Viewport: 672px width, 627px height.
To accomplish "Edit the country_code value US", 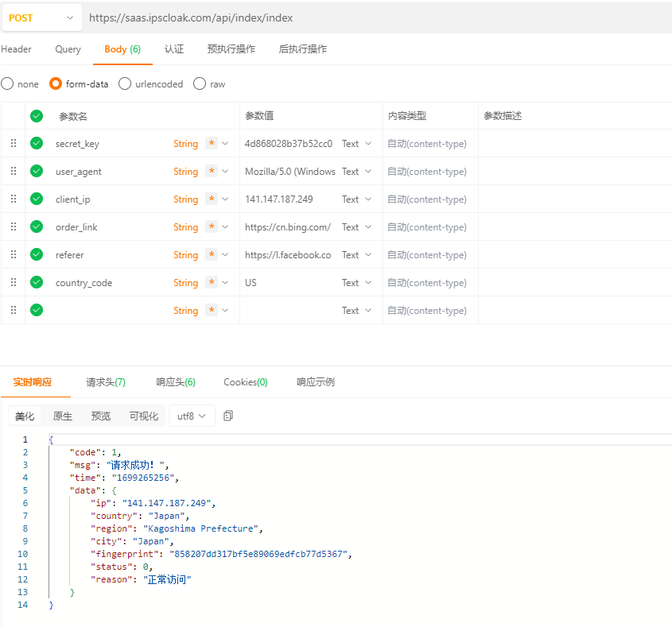I will (251, 283).
